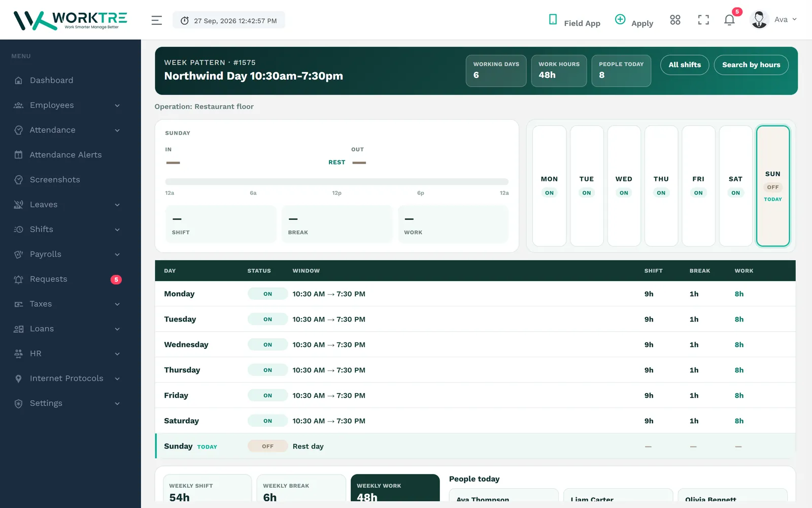Expand the Taxes menu chevron
The height and width of the screenshot is (508, 812).
click(117, 304)
